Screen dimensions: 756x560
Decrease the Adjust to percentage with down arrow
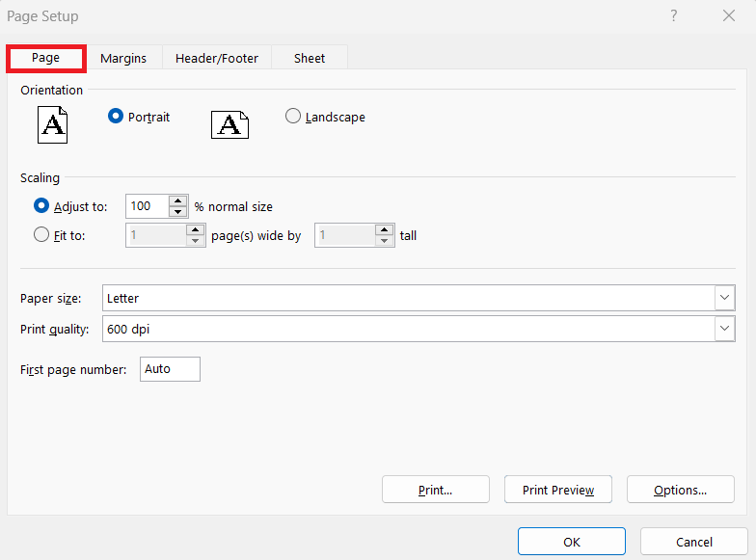pos(177,212)
